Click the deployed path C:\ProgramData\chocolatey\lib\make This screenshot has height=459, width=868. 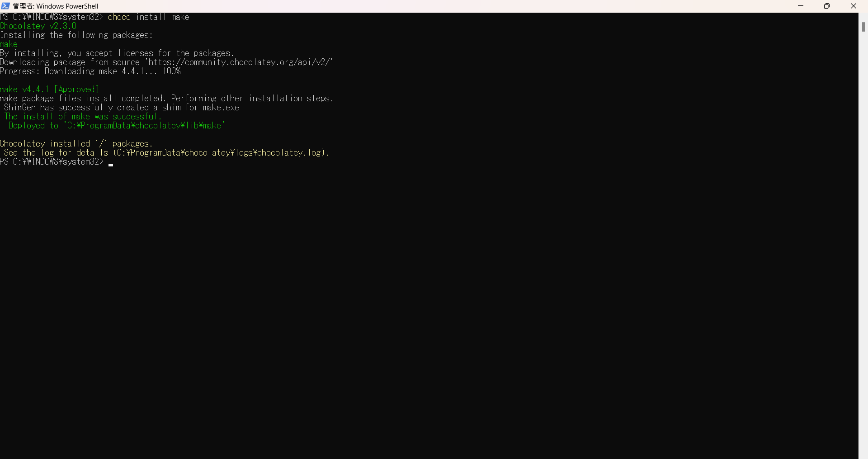click(x=144, y=125)
